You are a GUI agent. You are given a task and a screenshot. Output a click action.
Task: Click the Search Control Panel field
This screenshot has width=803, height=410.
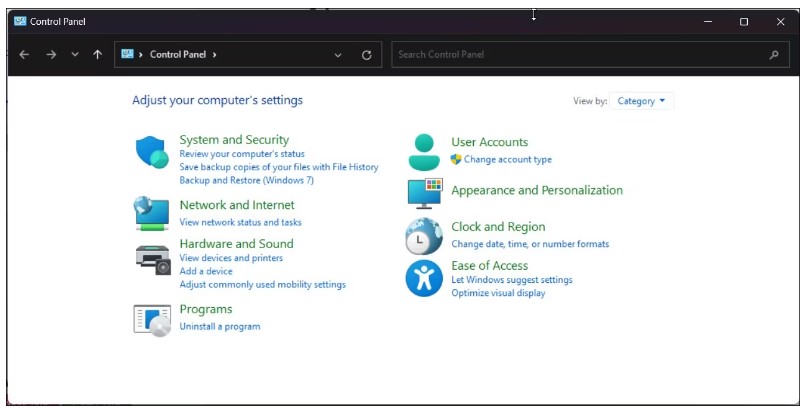pos(591,55)
